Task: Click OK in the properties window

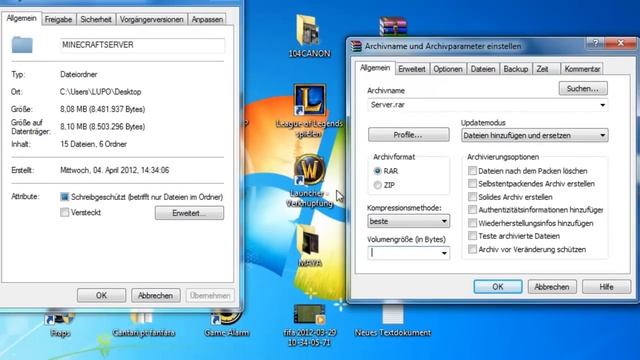Action: coord(101,296)
